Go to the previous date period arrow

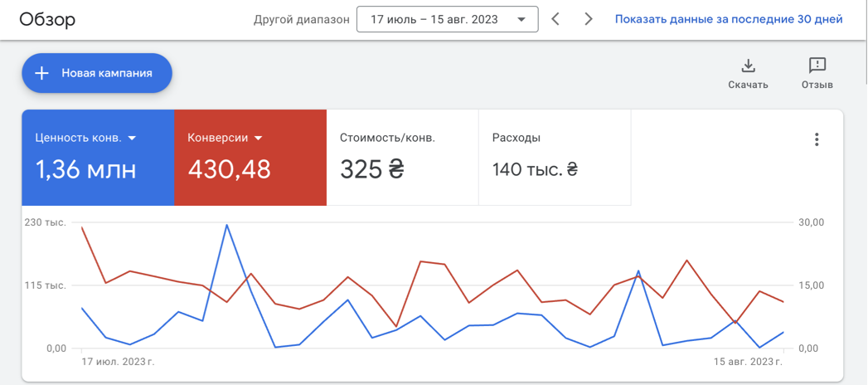point(555,19)
